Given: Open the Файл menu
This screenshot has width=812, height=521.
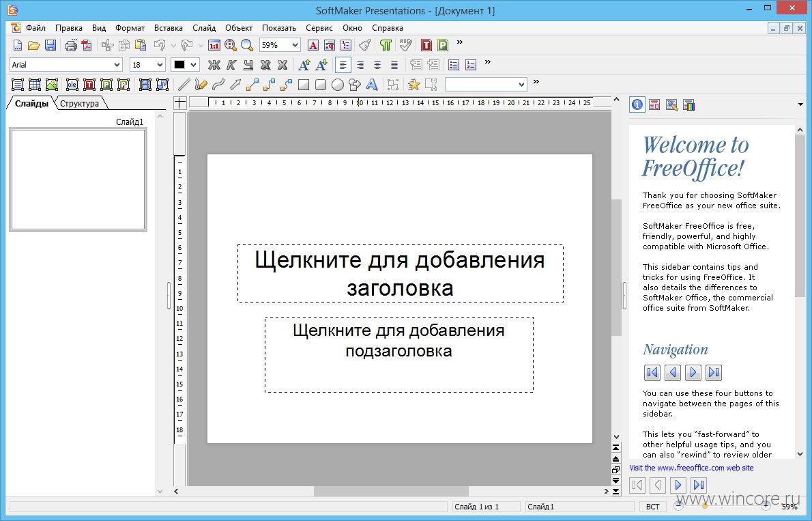Looking at the screenshot, I should (35, 28).
